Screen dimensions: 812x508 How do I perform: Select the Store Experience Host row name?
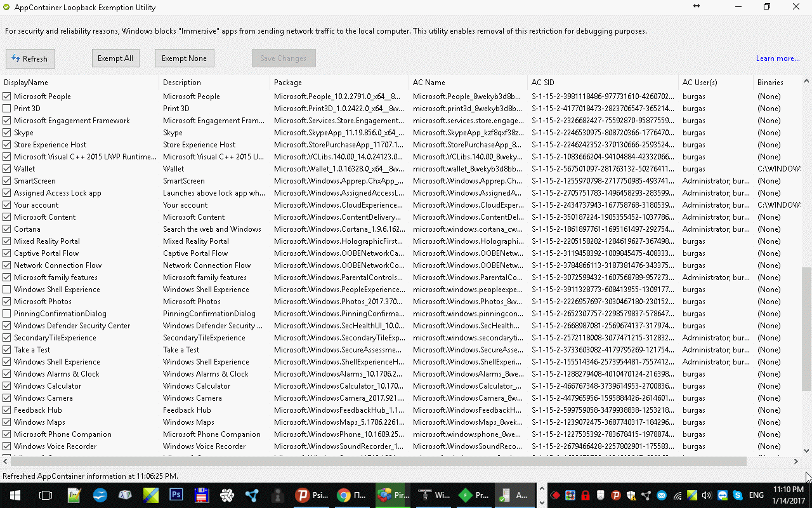(x=50, y=145)
